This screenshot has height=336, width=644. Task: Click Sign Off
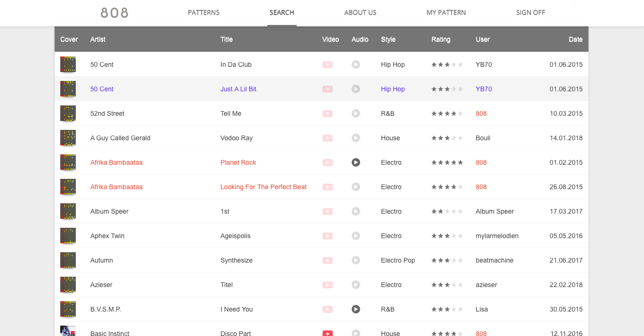pos(530,13)
